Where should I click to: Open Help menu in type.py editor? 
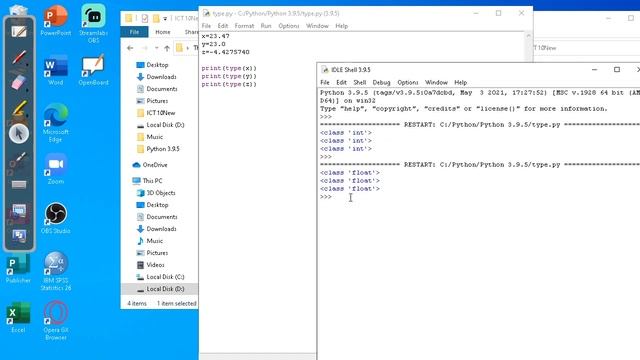click(x=342, y=26)
